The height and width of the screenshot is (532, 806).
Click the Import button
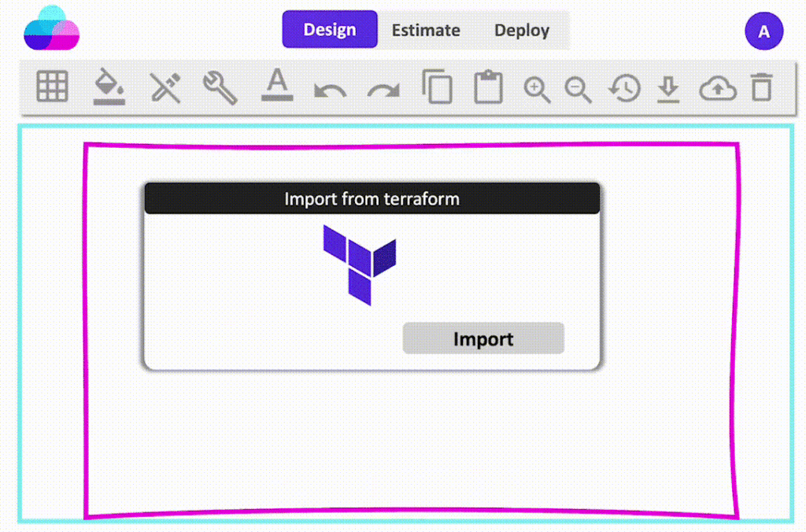coord(483,338)
